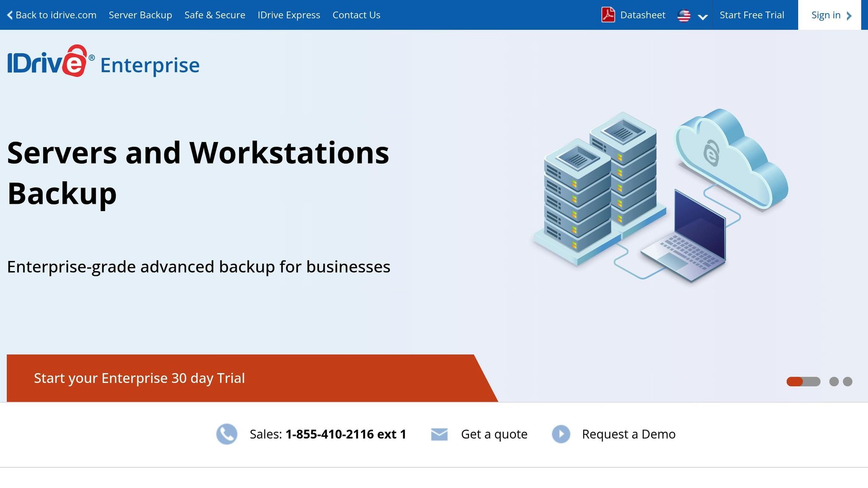
Task: Expand the language dropdown arrow
Action: click(x=702, y=17)
